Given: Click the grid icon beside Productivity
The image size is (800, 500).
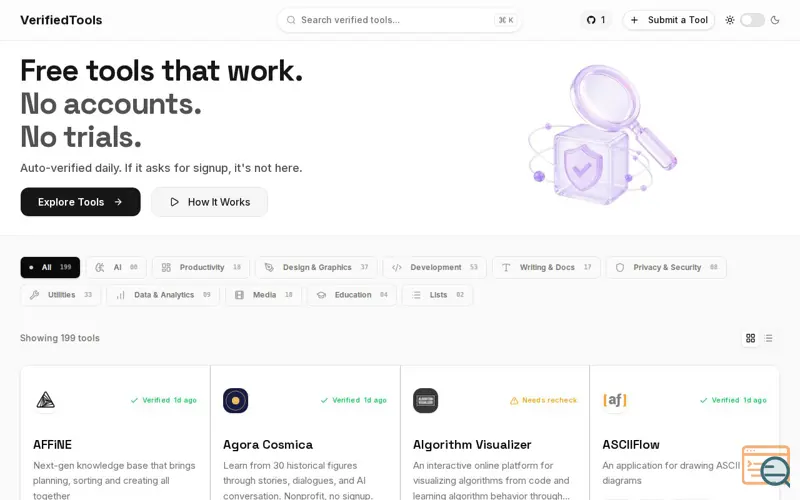Looking at the screenshot, I should coord(166,267).
